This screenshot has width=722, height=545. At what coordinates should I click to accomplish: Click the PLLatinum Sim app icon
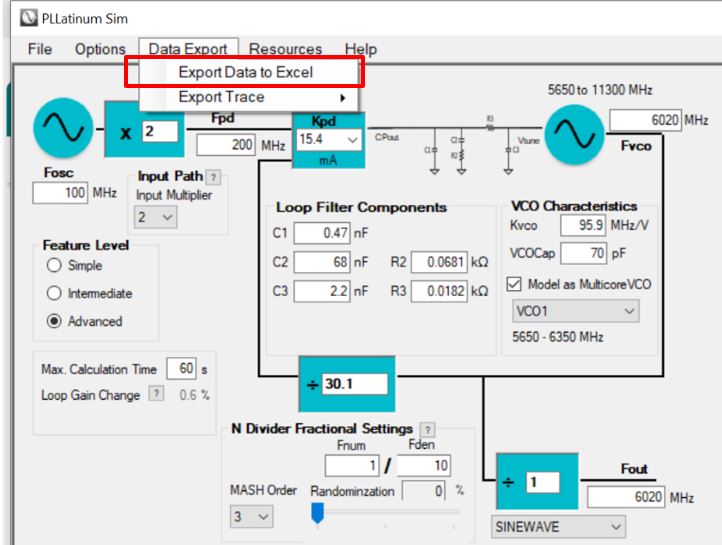point(15,16)
